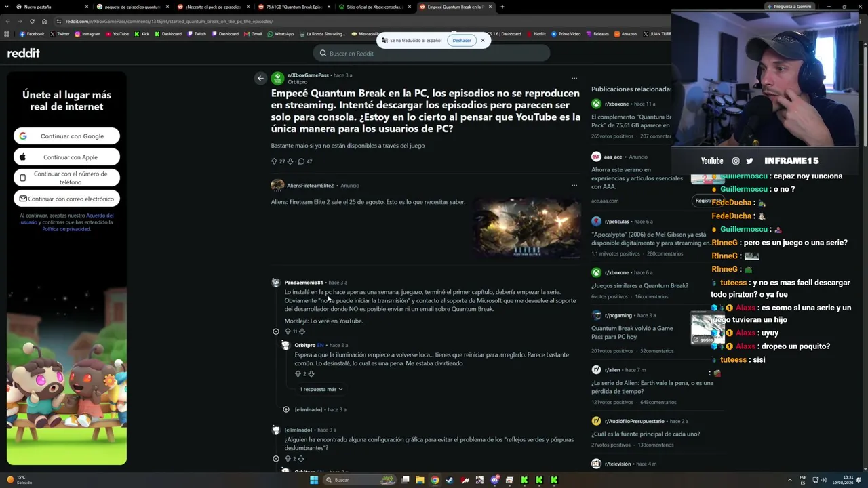Upvote Pandaemonio81's comment
This screenshot has height=488, width=868.
click(288, 331)
